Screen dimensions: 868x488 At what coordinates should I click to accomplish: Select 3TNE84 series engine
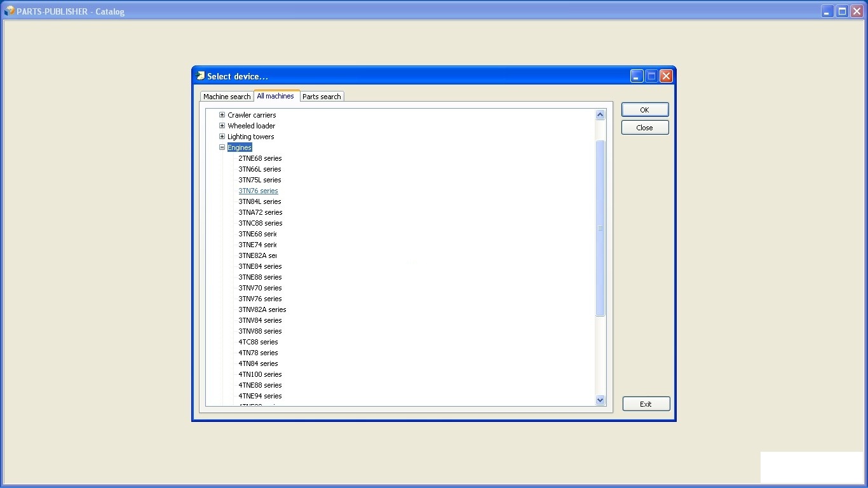[x=260, y=266]
